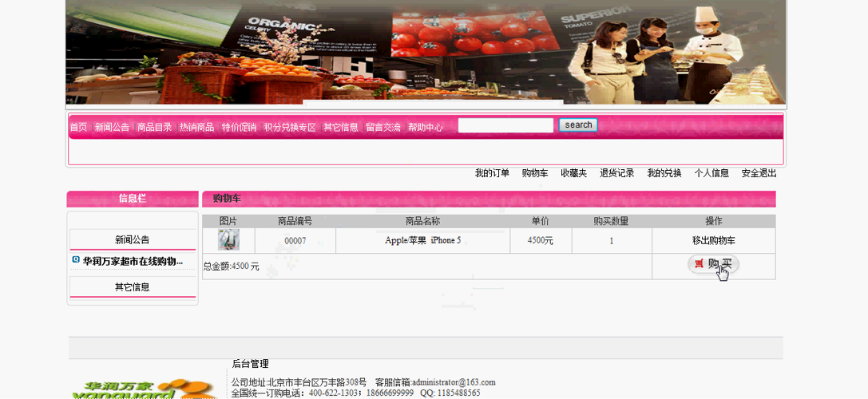Open the 积分兑换专区 menu item
The height and width of the screenshot is (399, 868).
(290, 128)
